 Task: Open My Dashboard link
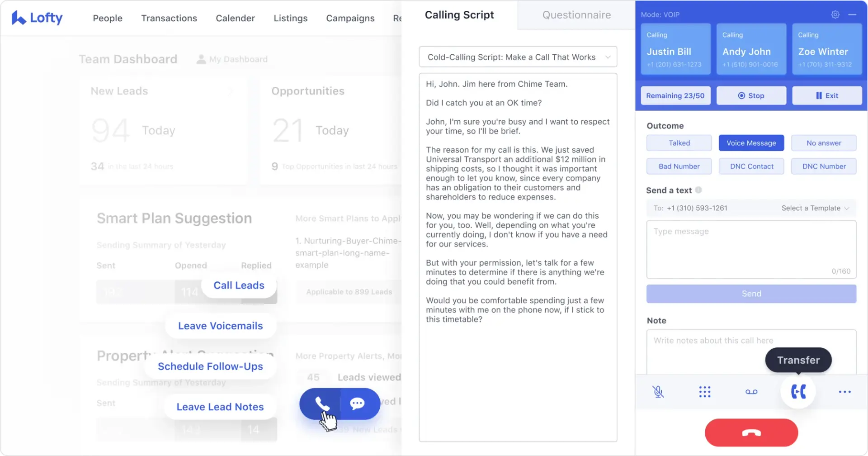(x=238, y=59)
